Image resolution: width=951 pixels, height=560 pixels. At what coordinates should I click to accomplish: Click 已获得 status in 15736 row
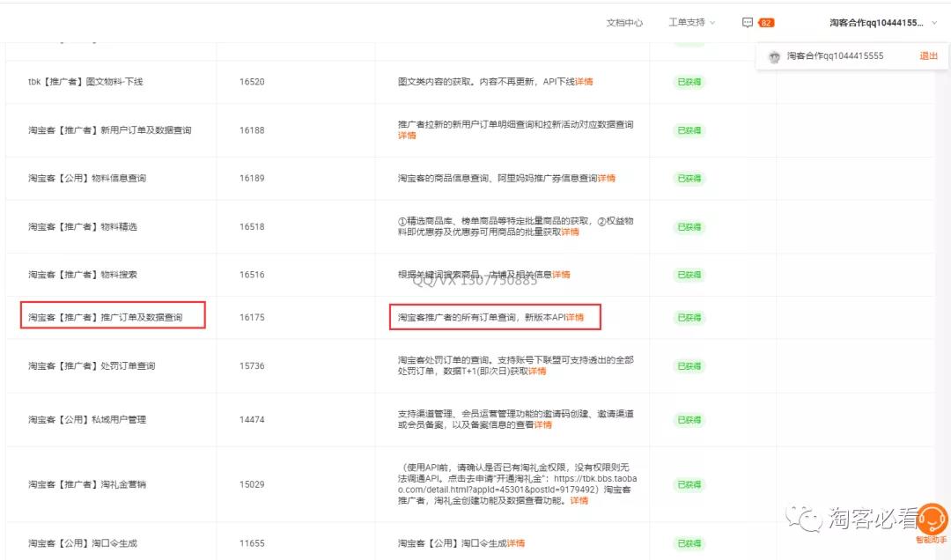click(x=689, y=366)
